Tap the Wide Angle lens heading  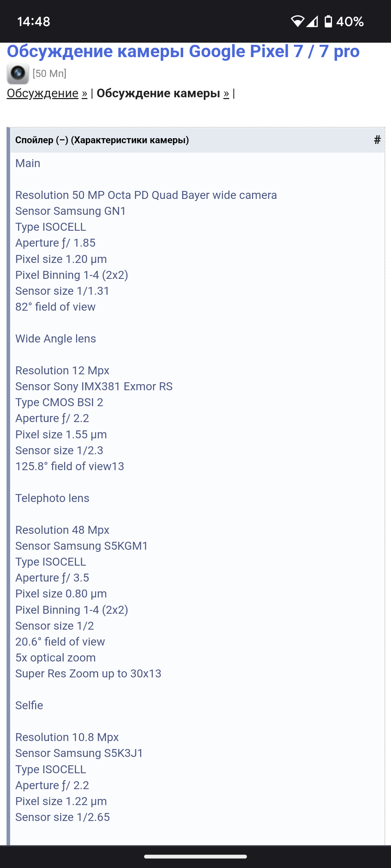[55, 339]
